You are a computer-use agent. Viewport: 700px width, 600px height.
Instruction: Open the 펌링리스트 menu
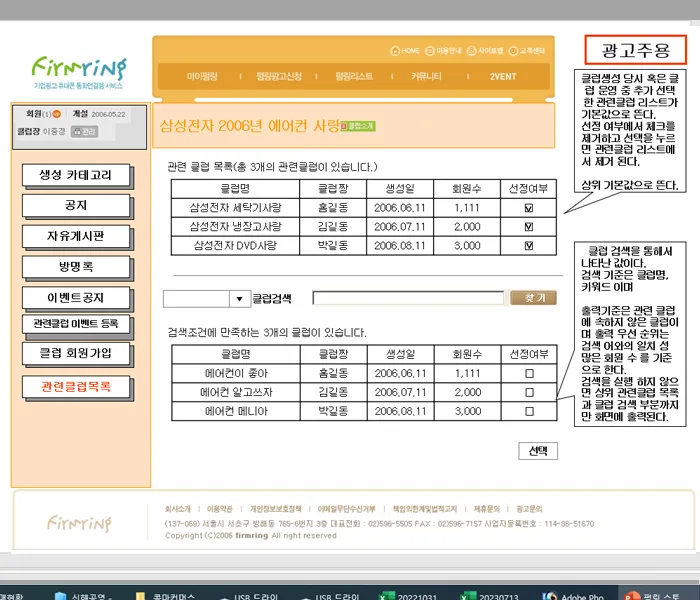354,76
